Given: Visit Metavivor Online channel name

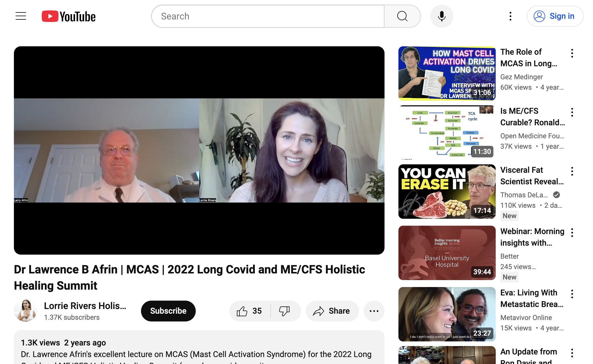Looking at the screenshot, I should (x=526, y=318).
